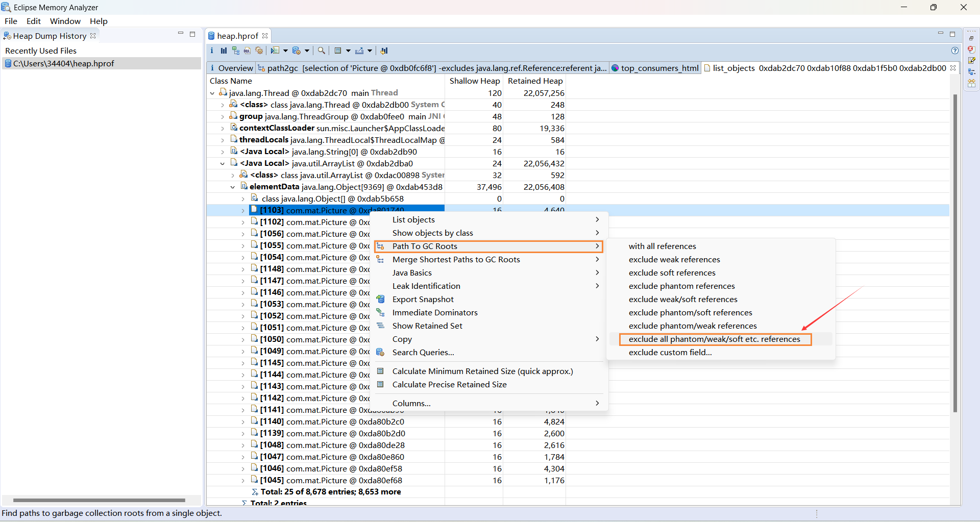Screen dimensions: 980x522
Task: Click the Export toolbar icon
Action: coord(359,51)
